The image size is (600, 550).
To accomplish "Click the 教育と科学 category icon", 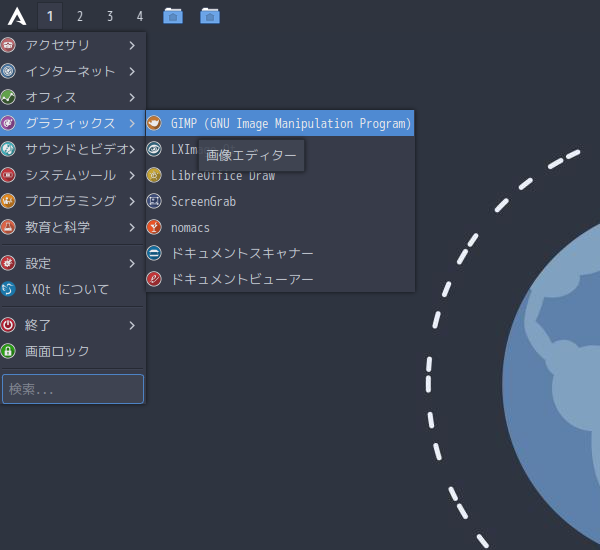I will tap(8, 227).
